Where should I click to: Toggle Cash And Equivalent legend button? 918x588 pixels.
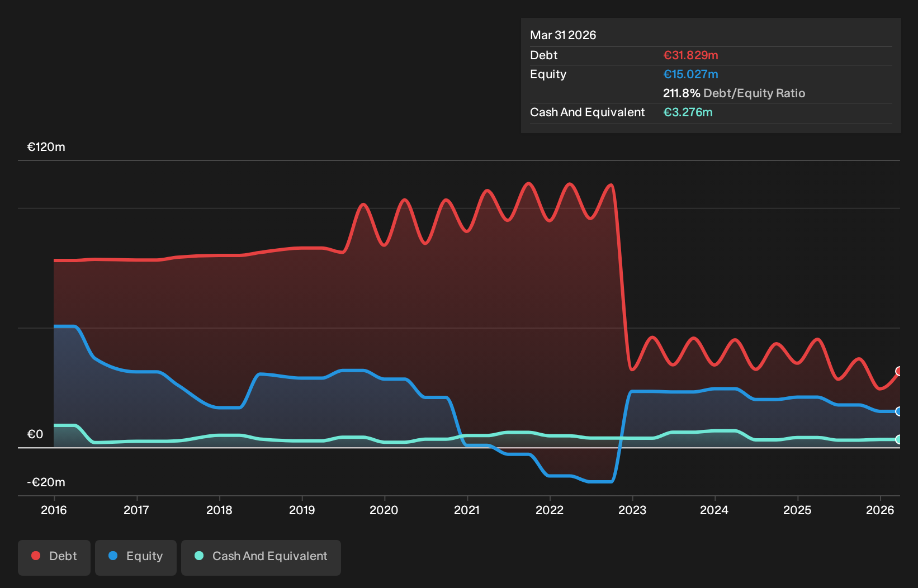tap(261, 557)
